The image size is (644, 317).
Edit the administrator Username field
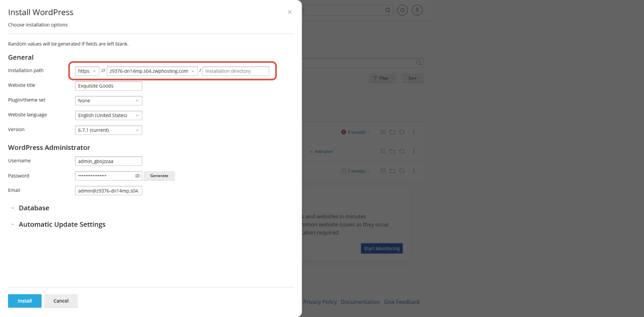(109, 161)
